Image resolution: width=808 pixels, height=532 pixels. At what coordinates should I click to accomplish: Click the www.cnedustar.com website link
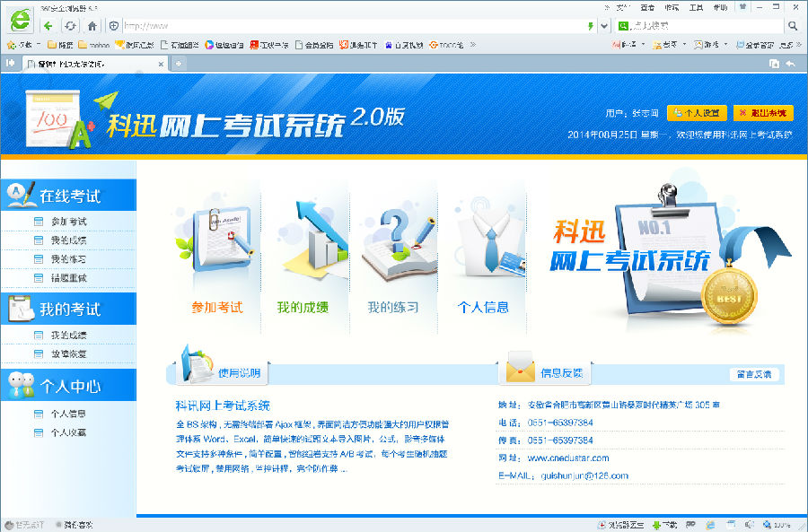point(568,458)
